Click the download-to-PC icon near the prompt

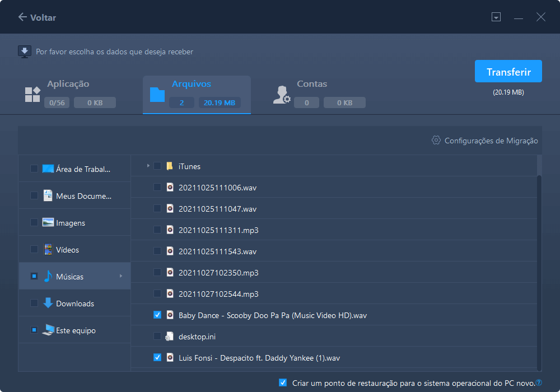tap(25, 52)
